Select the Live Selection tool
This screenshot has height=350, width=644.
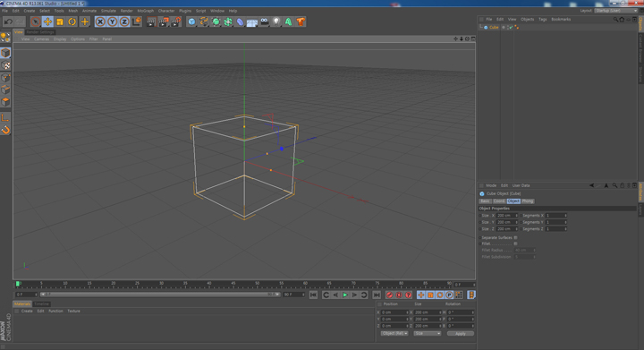[x=35, y=21]
